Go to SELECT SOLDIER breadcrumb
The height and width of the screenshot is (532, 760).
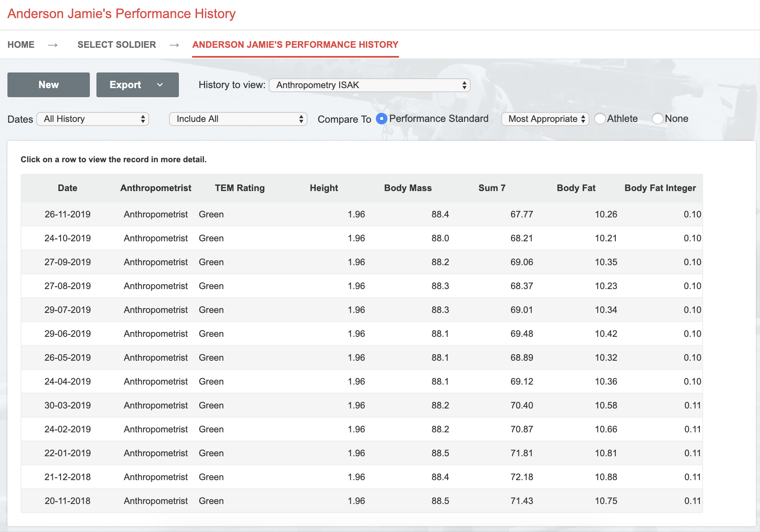coord(117,44)
